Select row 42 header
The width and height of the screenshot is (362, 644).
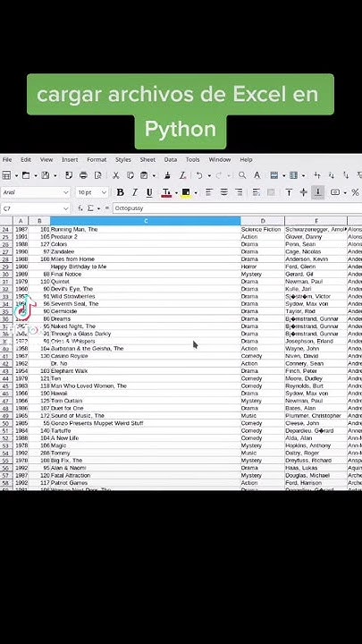coord(6,363)
